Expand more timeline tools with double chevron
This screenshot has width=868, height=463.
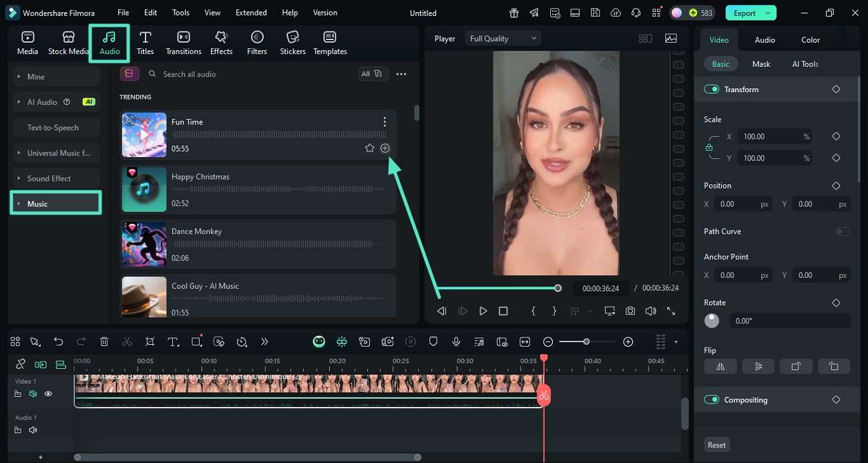coord(264,341)
